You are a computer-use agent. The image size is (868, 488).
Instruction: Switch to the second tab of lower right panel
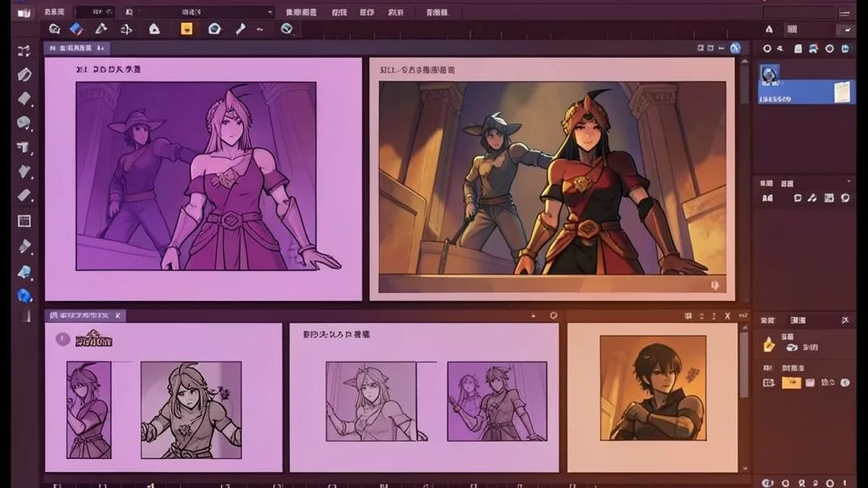pyautogui.click(x=797, y=320)
